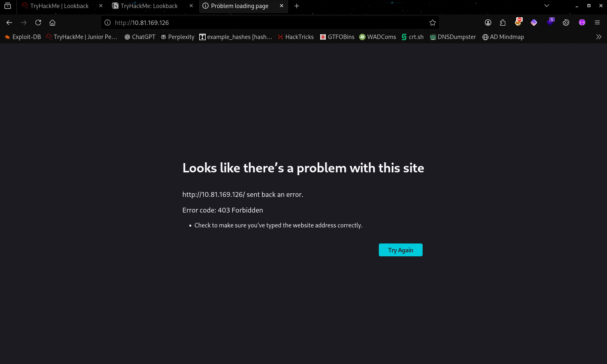Switch to the TryHackMe: Lookback Notion tab

(149, 6)
